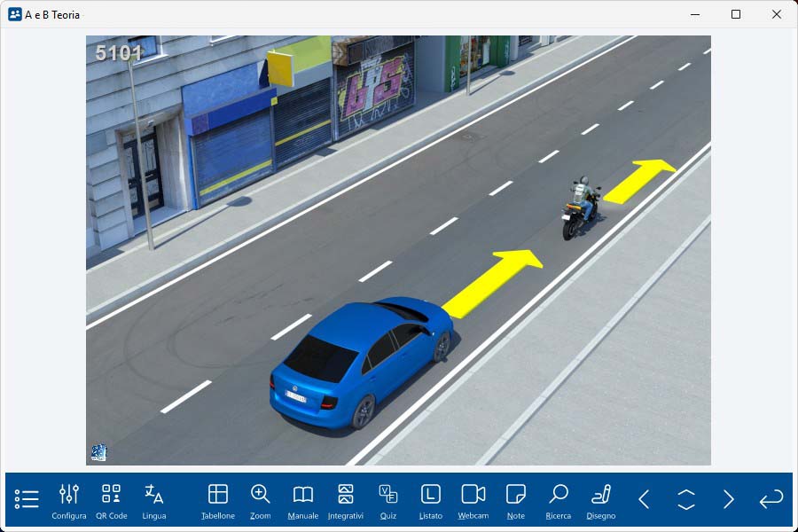Go to the previous slide arrow
The height and width of the screenshot is (532, 798).
644,499
